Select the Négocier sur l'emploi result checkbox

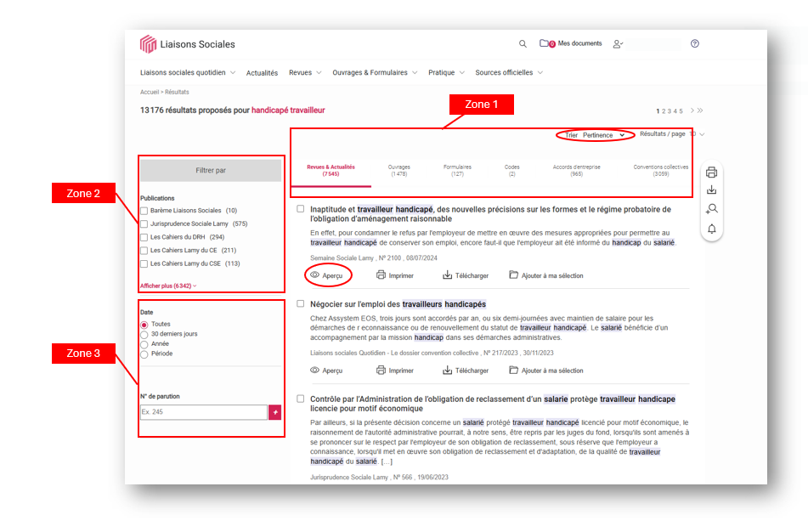pyautogui.click(x=301, y=303)
